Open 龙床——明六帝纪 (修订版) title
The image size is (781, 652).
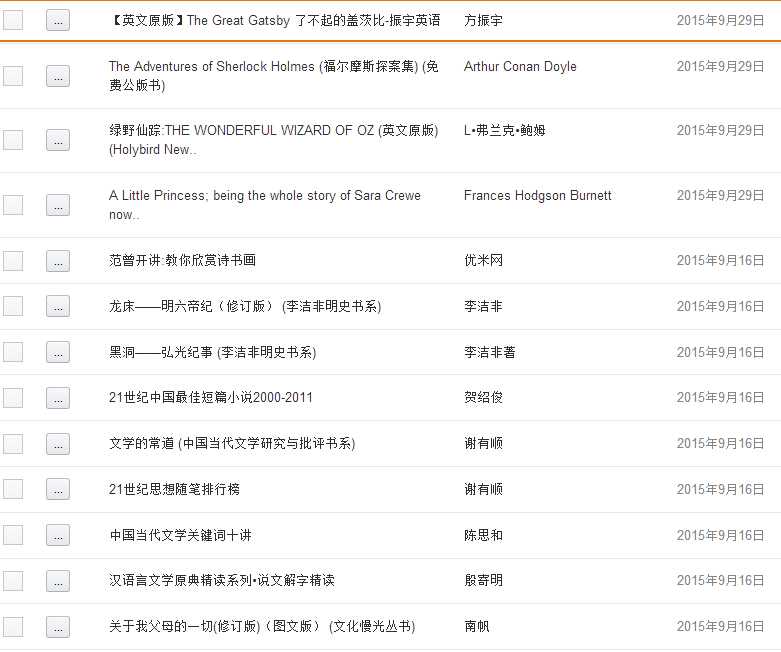click(x=245, y=306)
